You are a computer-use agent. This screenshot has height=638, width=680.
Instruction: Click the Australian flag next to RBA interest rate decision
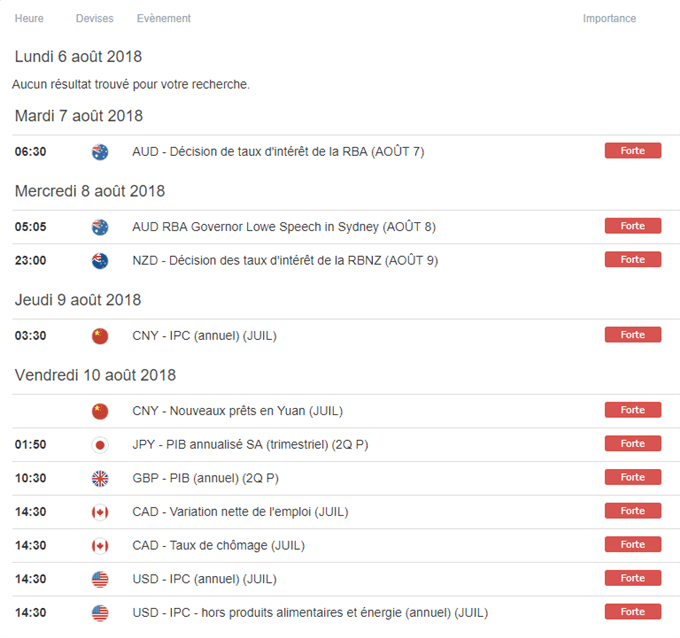point(100,152)
